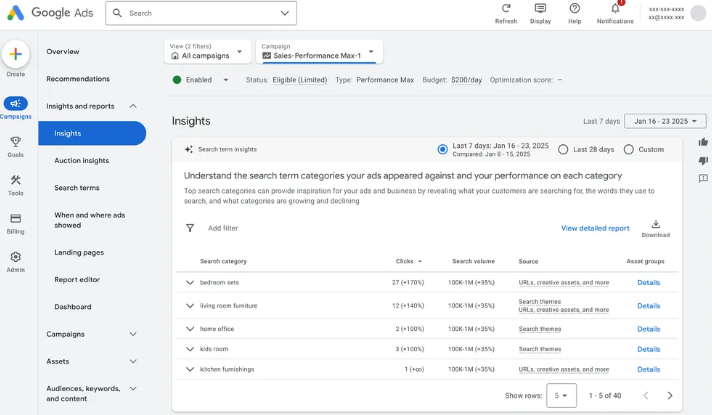This screenshot has height=415, width=712.
Task: Collapse Insights and reports section
Action: pos(133,106)
